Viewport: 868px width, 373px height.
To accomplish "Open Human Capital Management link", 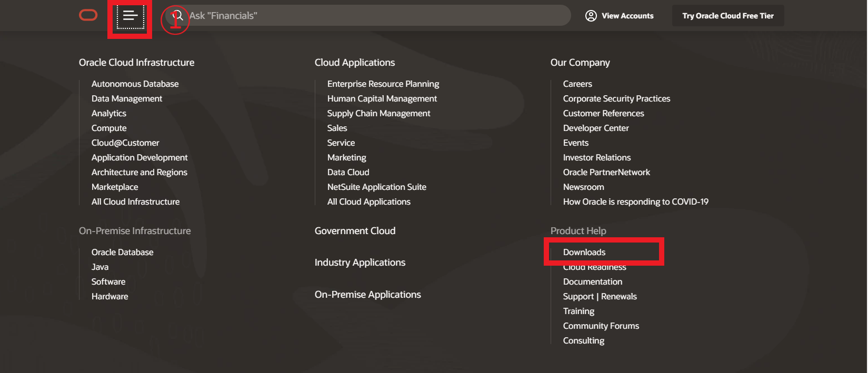I will (x=382, y=98).
